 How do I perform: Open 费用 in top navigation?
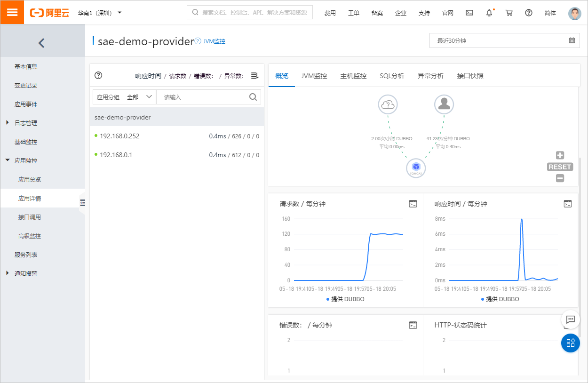point(330,13)
